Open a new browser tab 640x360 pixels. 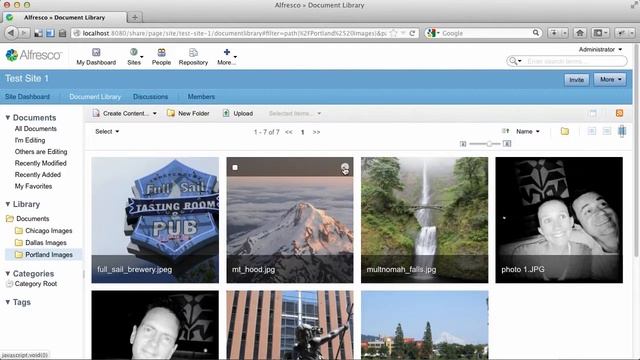[x=135, y=17]
